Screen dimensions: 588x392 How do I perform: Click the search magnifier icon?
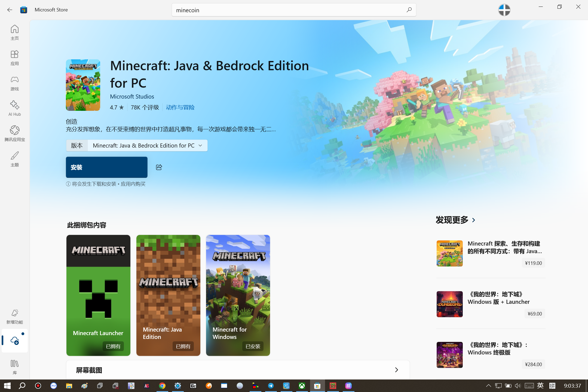pyautogui.click(x=409, y=10)
